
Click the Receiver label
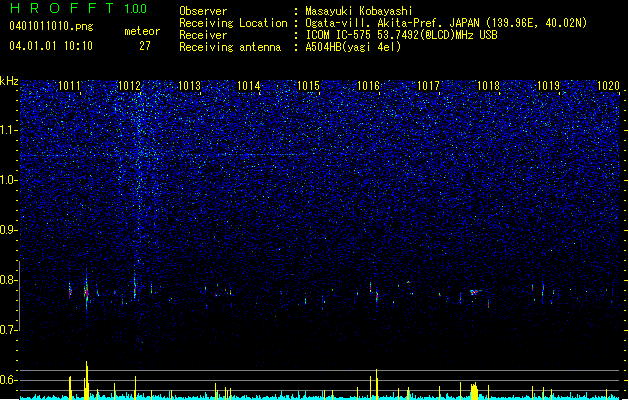pos(203,35)
